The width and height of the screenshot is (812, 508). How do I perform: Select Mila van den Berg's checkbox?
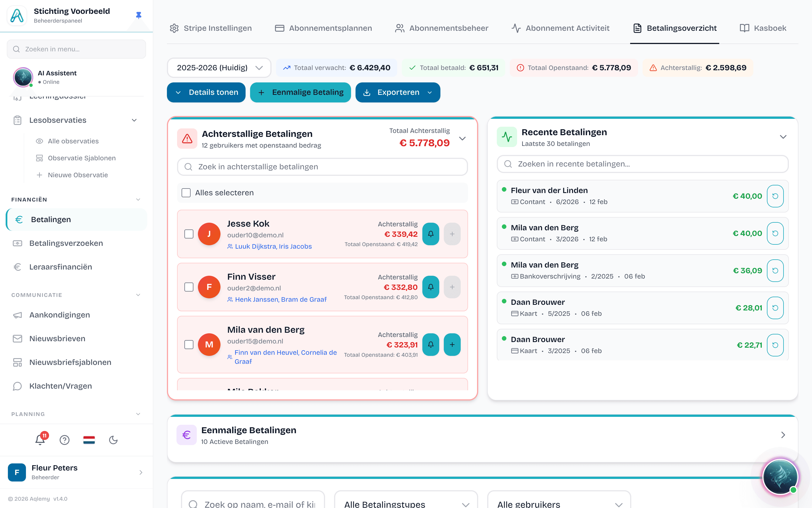point(189,344)
